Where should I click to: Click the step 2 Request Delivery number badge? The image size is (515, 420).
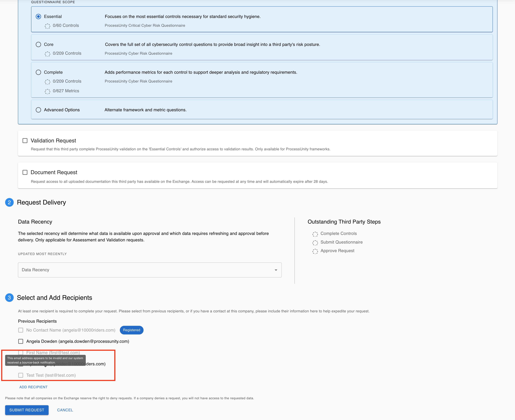click(9, 202)
